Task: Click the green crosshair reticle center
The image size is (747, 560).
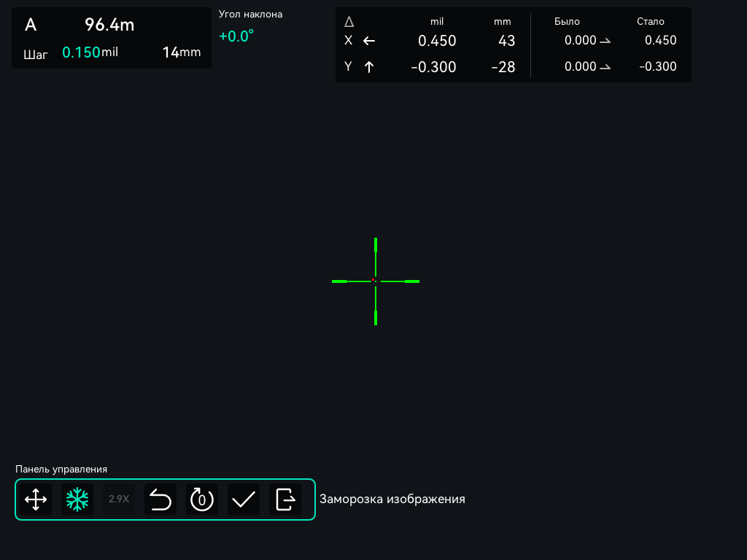Action: [376, 281]
